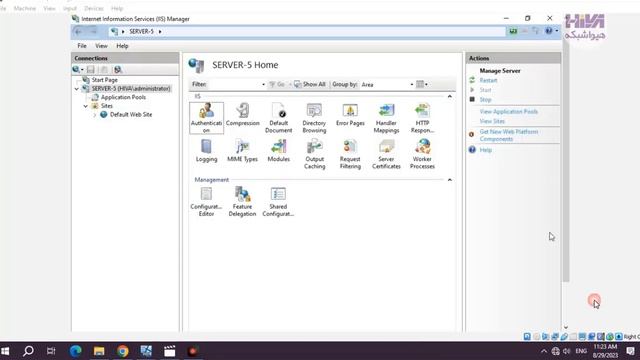Open the Modules feature
Viewport: 640px width, 360px height.
point(278,151)
